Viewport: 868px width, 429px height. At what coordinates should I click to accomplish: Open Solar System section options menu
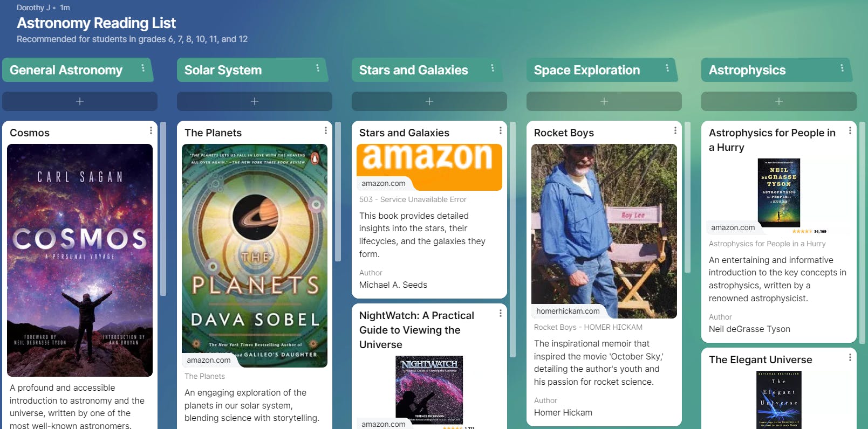pos(318,68)
